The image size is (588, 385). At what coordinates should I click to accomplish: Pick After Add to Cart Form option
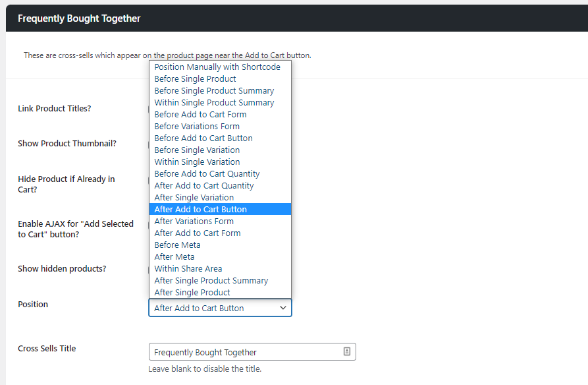coord(198,233)
